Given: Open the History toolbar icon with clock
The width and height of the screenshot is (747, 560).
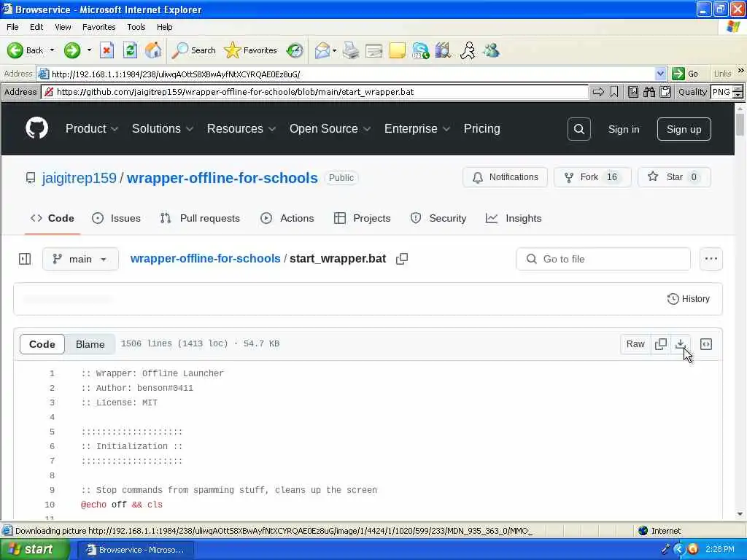Looking at the screenshot, I should [295, 50].
